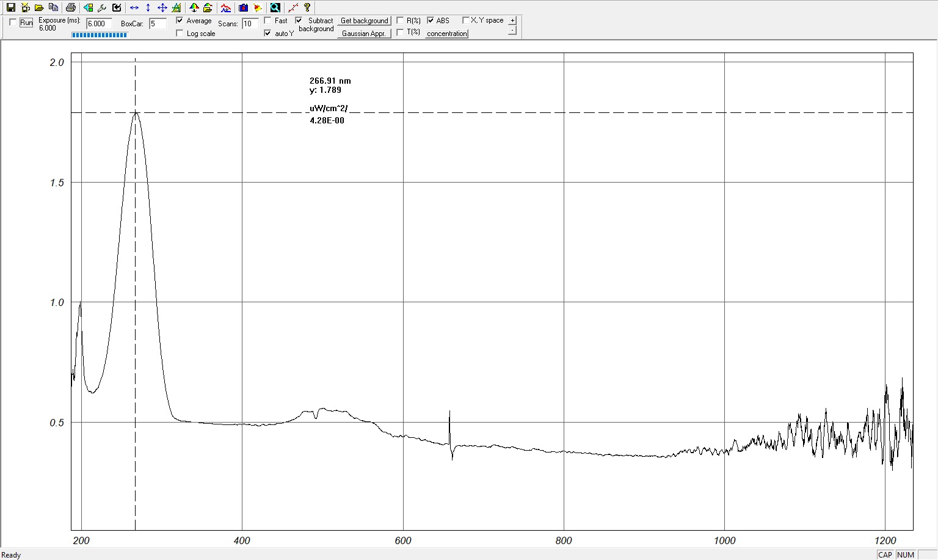Click the Exposure (ms) input field
The height and width of the screenshot is (560, 938).
(x=99, y=24)
